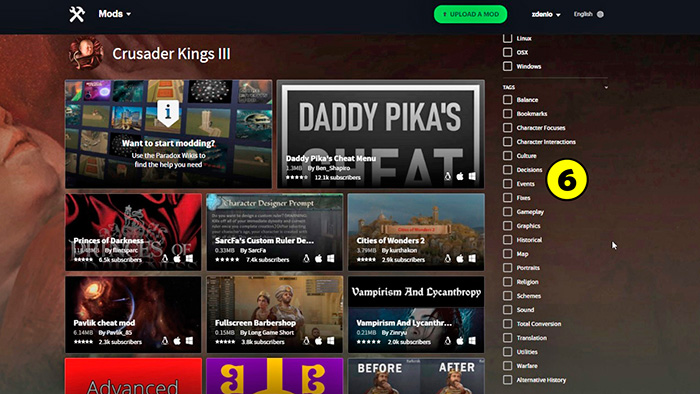Click the globe icon next to English
Screen dimensions: 700x394
600,14
